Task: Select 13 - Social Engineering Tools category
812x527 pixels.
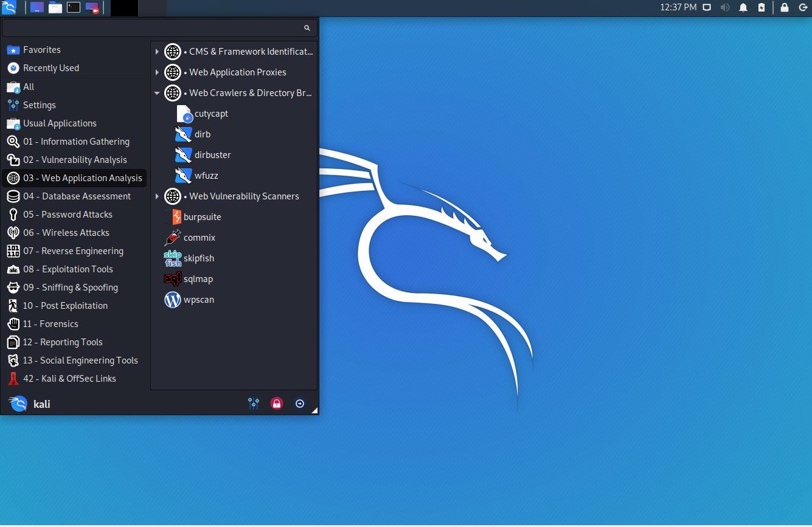Action: coord(75,360)
